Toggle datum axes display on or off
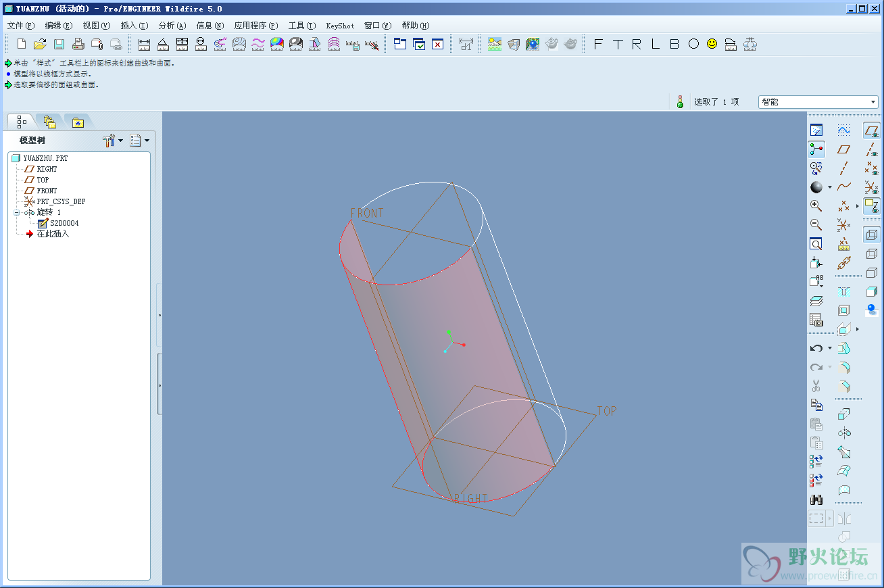 (x=872, y=149)
